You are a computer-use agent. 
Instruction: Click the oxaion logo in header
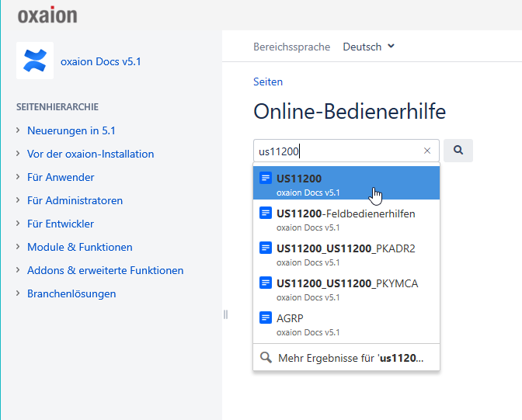pyautogui.click(x=47, y=16)
